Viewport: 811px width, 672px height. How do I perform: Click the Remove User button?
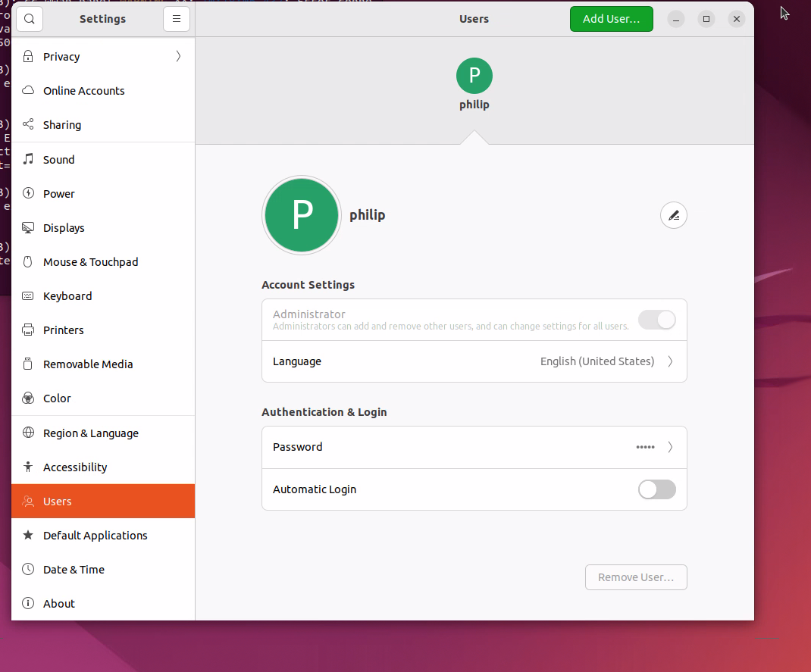(635, 577)
